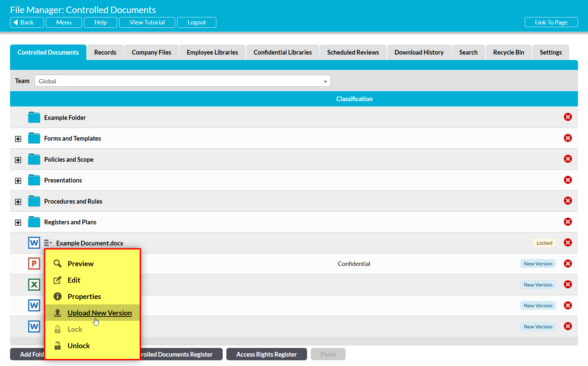Choose Properties in the context menu
Screen dimensions: 588x366
84,296
